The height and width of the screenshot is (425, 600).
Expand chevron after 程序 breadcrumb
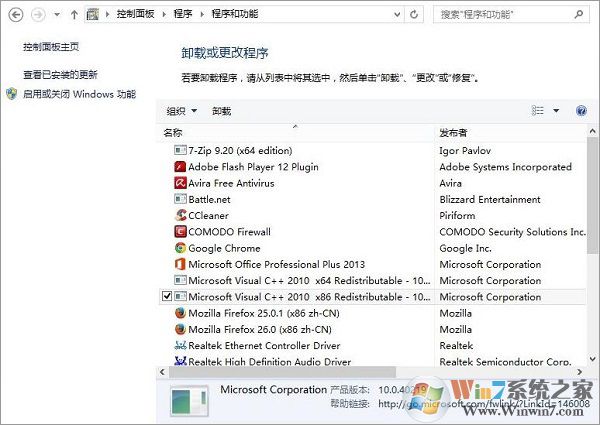point(202,15)
